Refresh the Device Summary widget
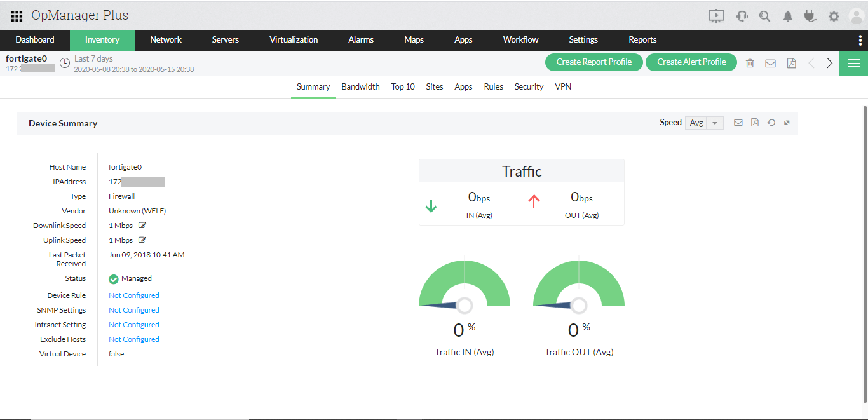This screenshot has height=420, width=868. pos(771,122)
